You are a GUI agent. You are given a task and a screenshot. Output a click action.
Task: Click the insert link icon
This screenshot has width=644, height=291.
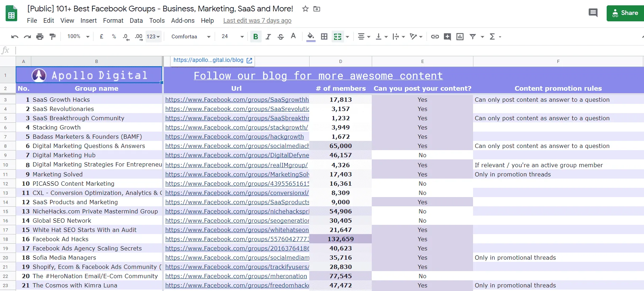pos(435,37)
